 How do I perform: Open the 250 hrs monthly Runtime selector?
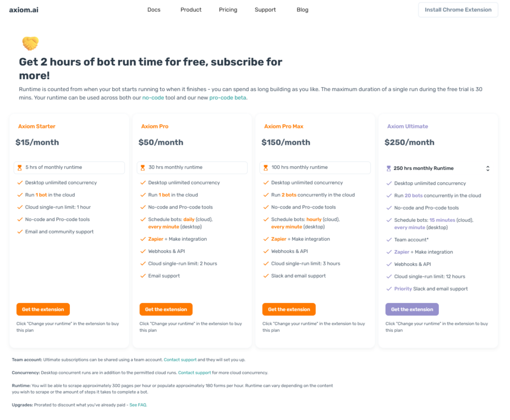coord(487,168)
